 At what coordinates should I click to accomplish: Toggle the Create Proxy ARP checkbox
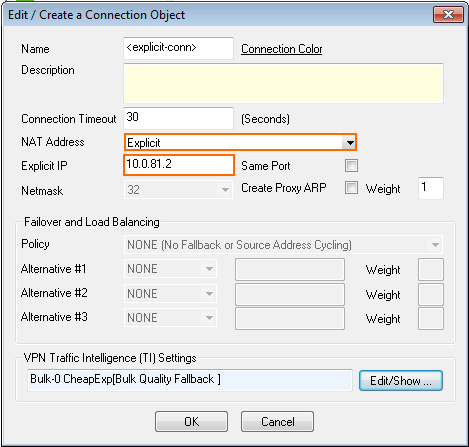pos(351,188)
